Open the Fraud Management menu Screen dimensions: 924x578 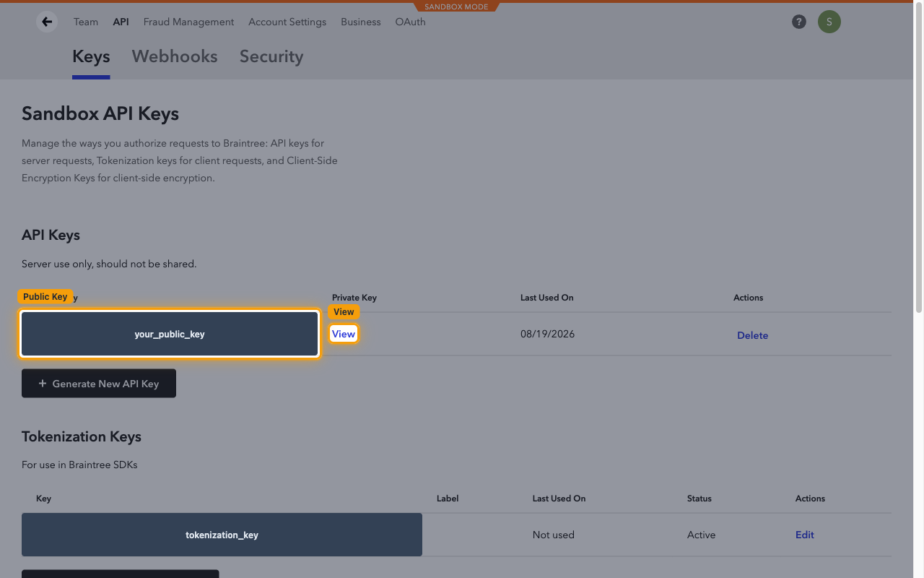click(x=189, y=22)
